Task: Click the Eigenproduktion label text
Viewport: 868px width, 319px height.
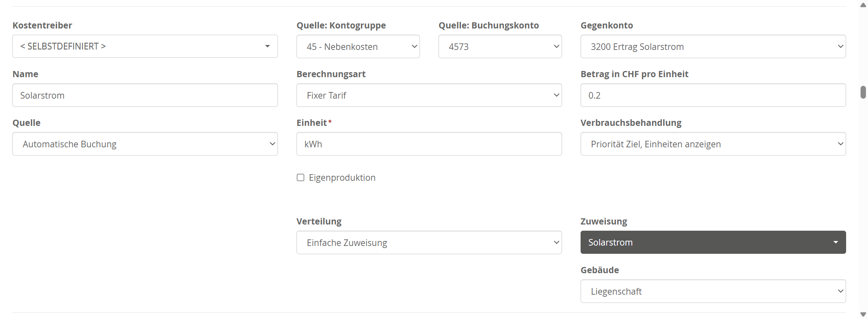Action: click(342, 177)
